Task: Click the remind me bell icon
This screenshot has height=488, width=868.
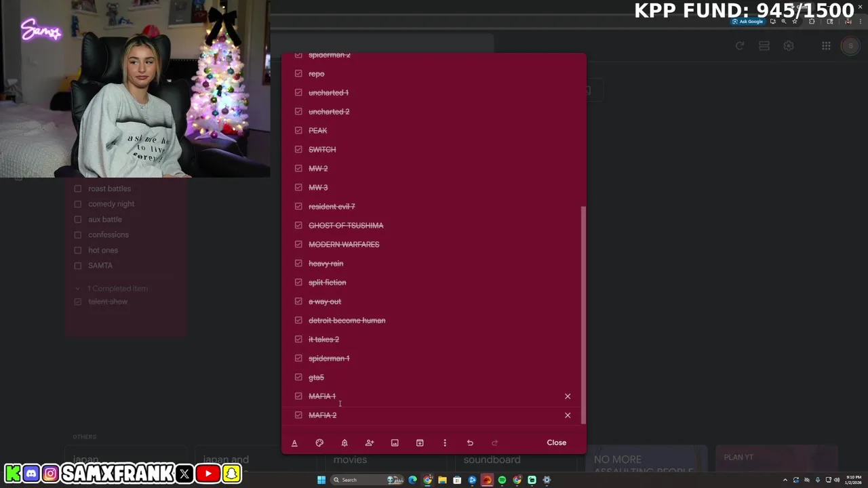Action: 344,443
